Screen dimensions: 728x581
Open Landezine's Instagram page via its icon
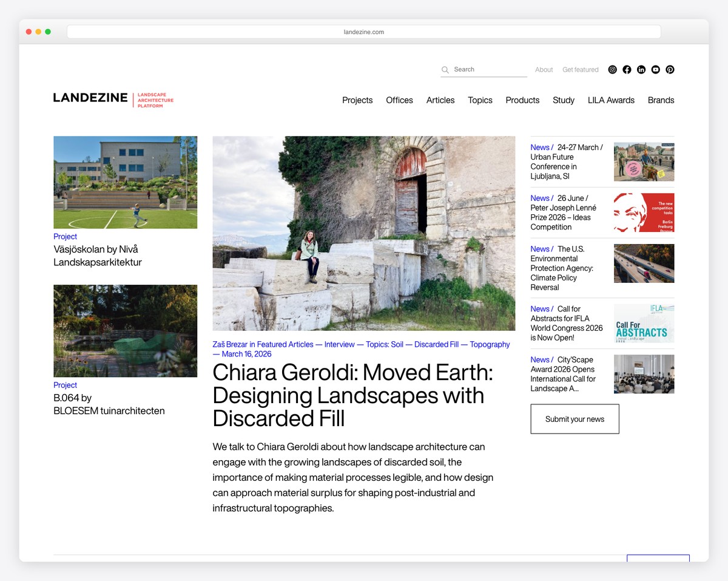click(612, 69)
